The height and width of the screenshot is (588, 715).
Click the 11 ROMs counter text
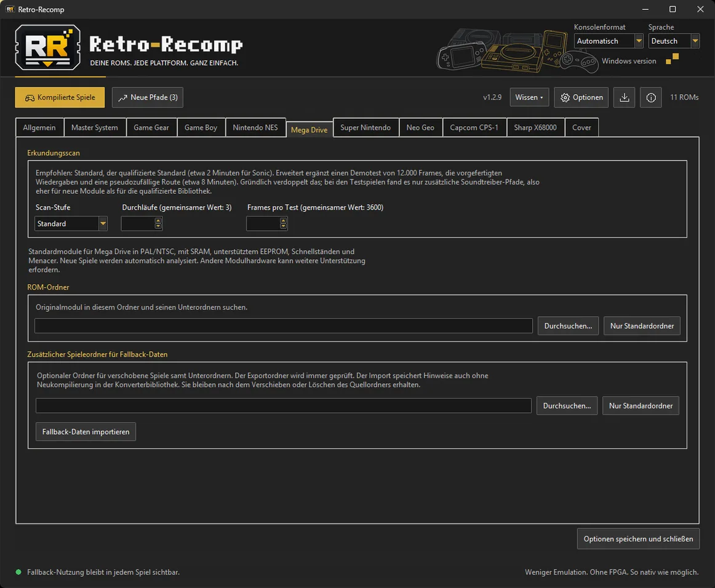[x=684, y=97]
